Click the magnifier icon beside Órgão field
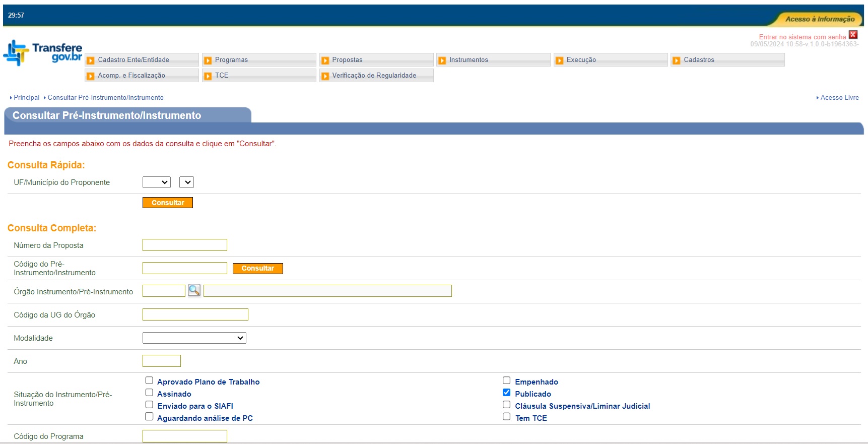868x444 pixels. pos(194,290)
